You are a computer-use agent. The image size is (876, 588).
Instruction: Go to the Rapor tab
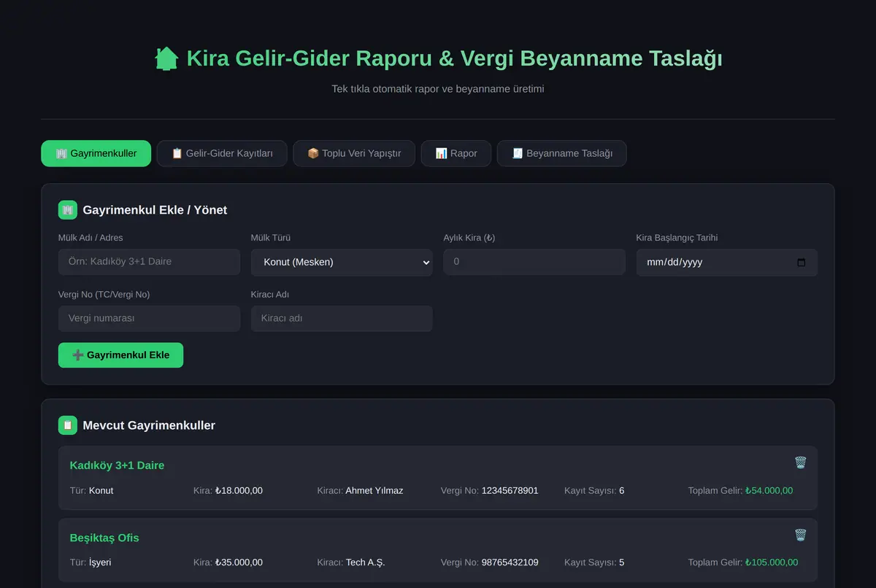[456, 153]
